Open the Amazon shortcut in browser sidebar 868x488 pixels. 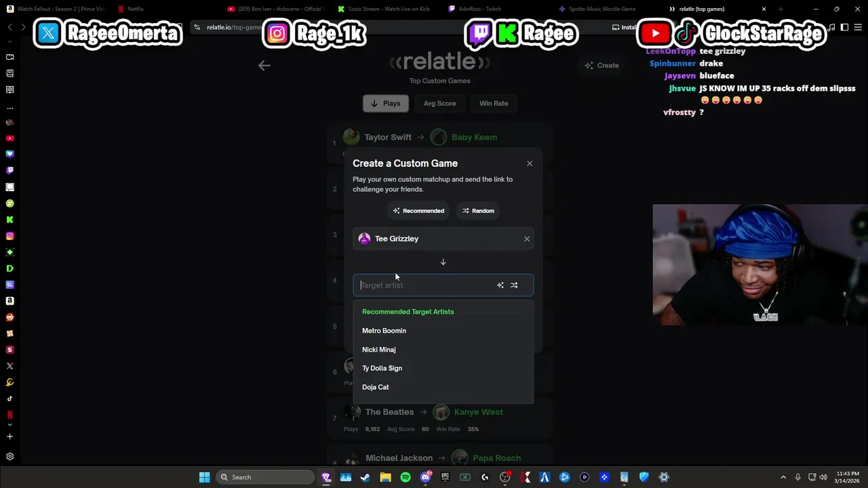click(9, 301)
